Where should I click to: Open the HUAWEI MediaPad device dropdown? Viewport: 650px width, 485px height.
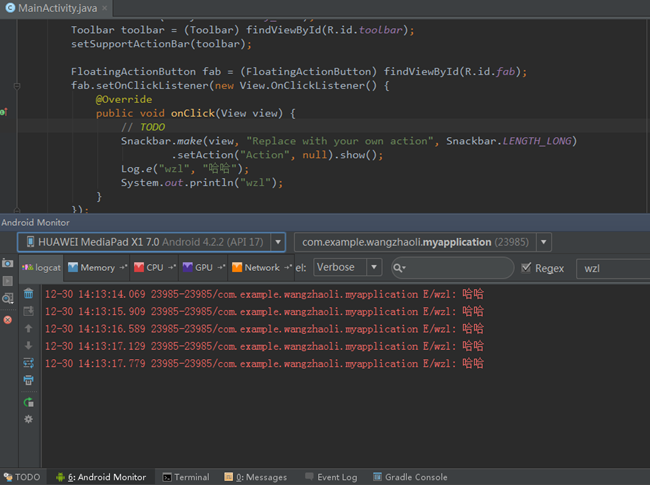point(152,242)
